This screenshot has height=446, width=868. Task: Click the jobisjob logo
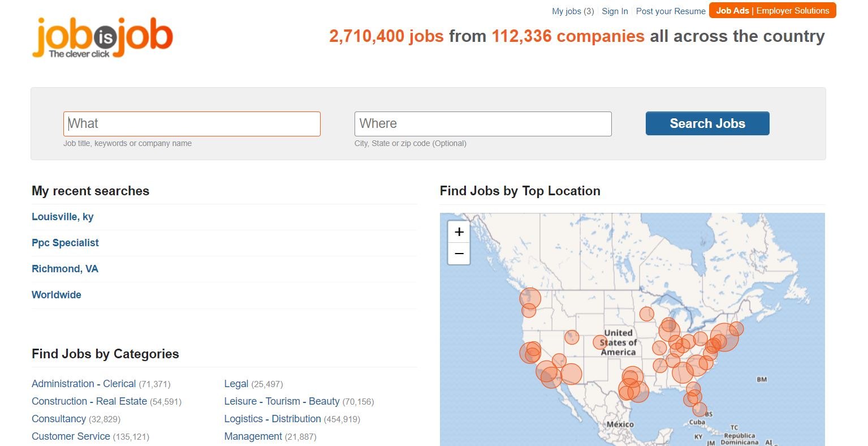pos(102,37)
